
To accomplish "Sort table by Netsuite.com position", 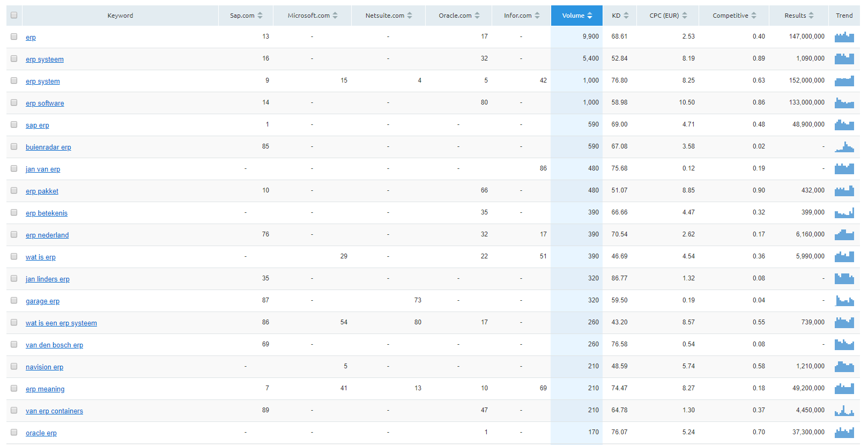I will point(389,16).
